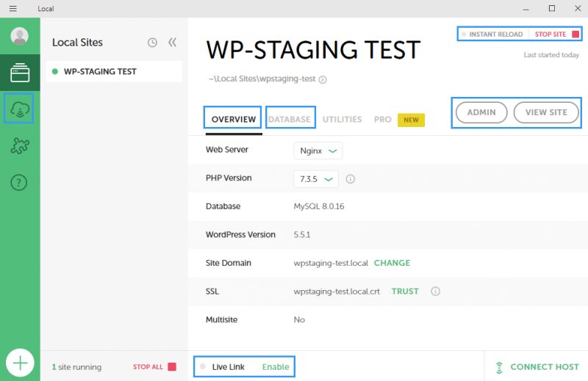Click the wpstaging-test.local.crt text
The height and width of the screenshot is (381, 588).
coord(337,291)
